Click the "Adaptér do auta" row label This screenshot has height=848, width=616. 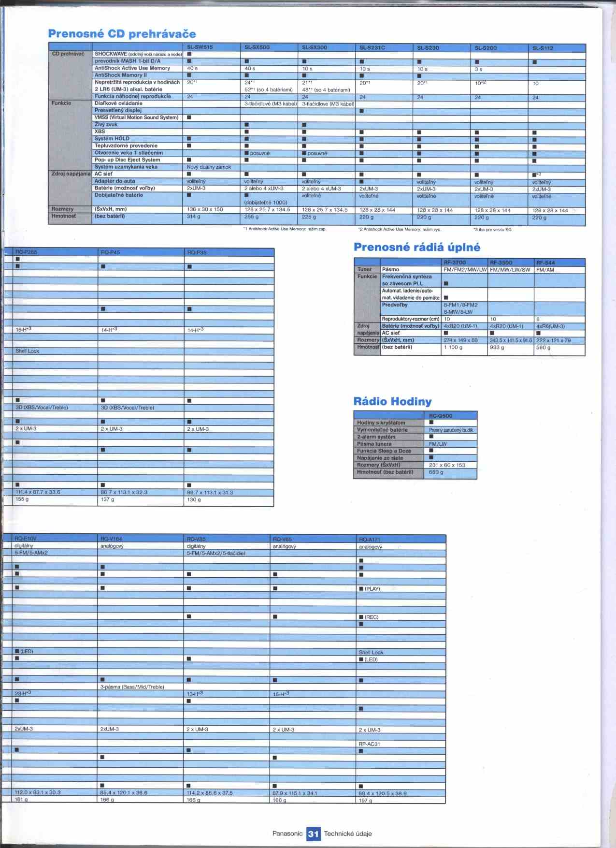115,181
